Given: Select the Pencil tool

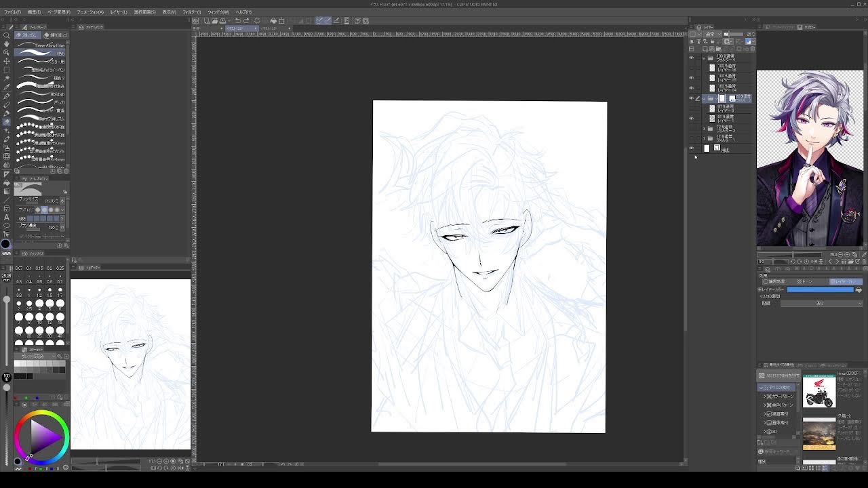Looking at the screenshot, I should 7,104.
